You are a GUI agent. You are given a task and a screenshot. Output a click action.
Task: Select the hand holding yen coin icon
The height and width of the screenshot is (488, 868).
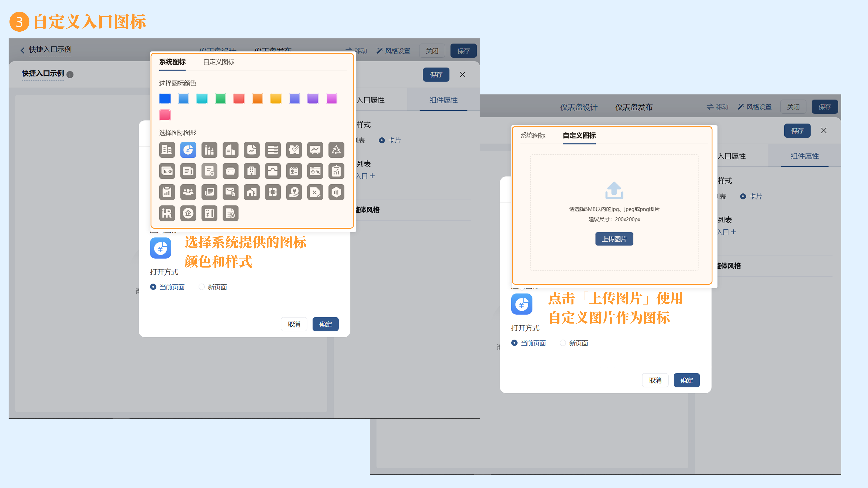click(294, 192)
